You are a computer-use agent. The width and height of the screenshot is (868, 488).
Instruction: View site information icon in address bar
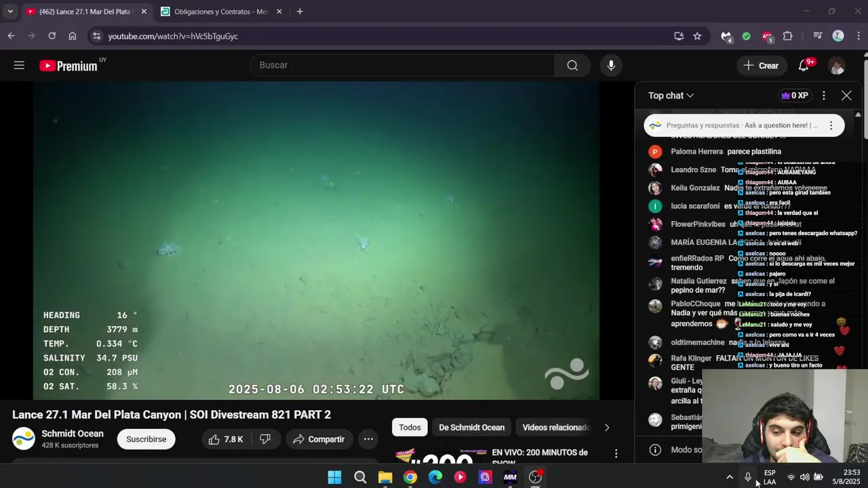coord(96,36)
